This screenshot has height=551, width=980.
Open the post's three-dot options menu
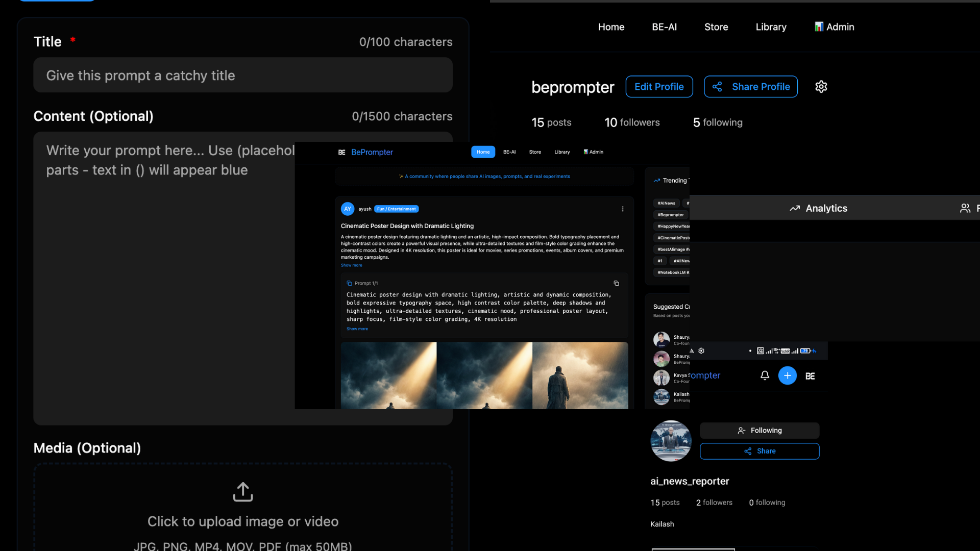coord(622,209)
